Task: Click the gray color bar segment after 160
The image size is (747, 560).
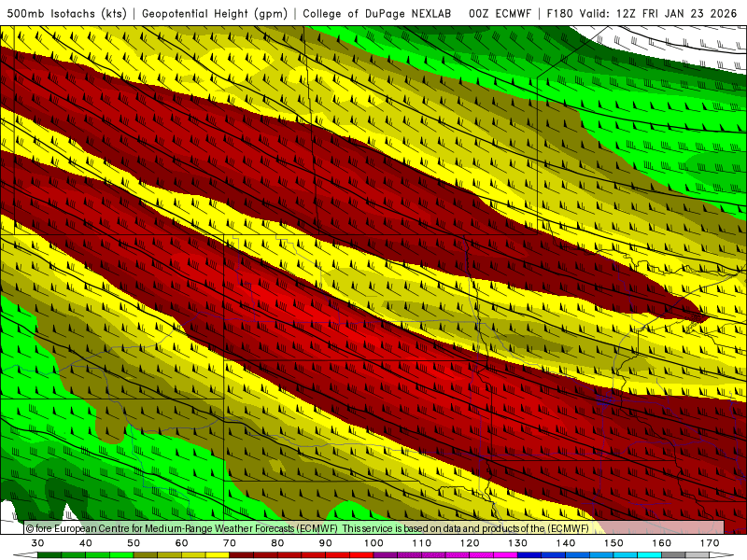Action: (673, 554)
